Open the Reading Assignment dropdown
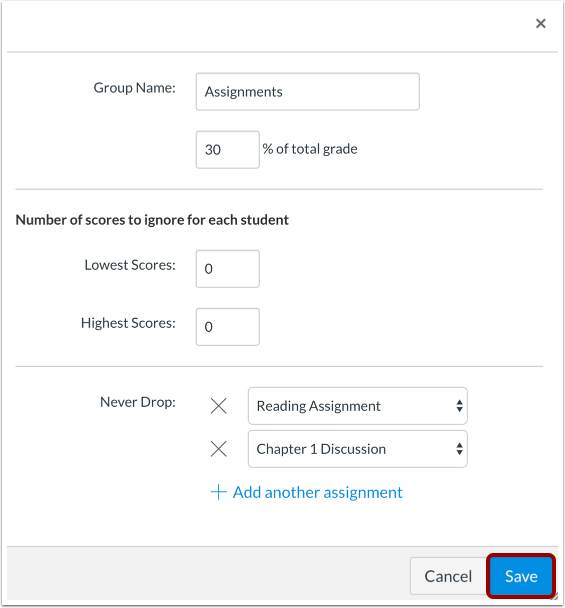The image size is (565, 608). 358,406
